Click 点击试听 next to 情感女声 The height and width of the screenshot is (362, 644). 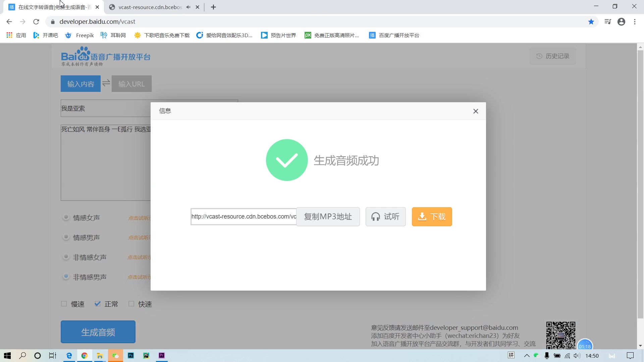139,218
